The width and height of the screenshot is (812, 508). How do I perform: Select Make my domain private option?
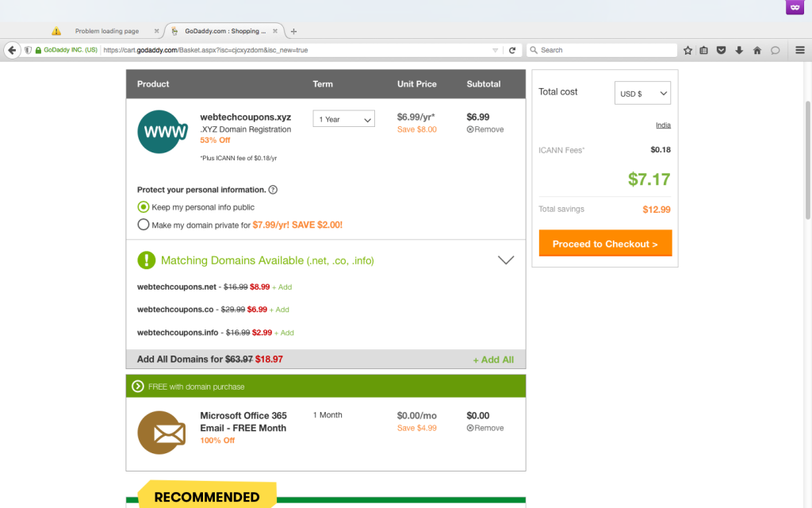144,225
